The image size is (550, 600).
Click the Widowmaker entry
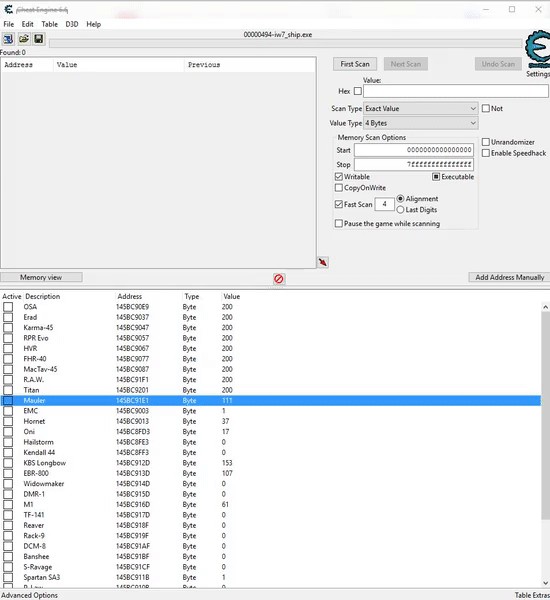pos(44,484)
